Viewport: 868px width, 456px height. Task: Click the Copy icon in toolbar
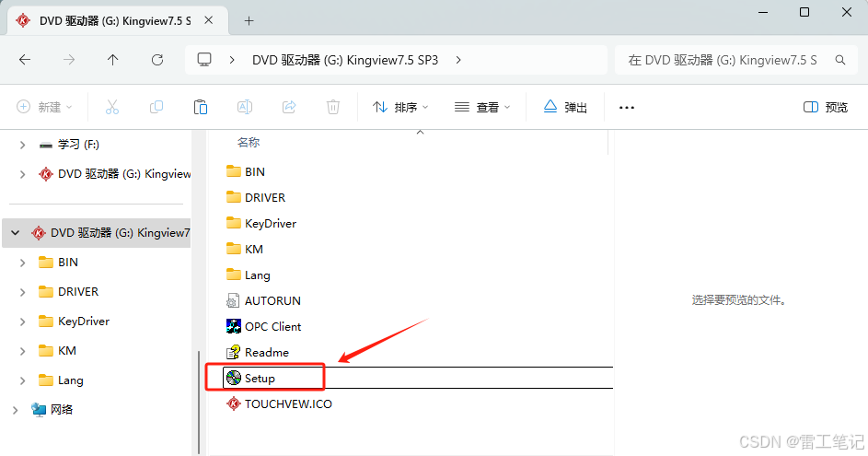(x=156, y=107)
